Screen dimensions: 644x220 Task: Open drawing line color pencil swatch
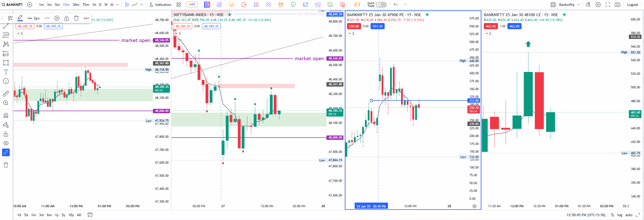[x=20, y=18]
